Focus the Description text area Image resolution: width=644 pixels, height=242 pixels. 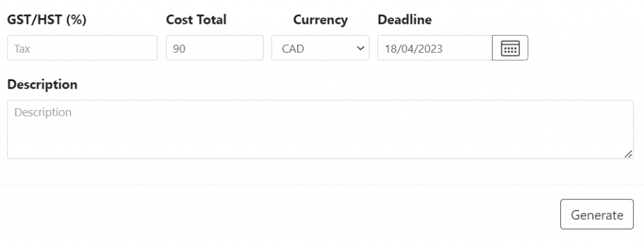320,129
